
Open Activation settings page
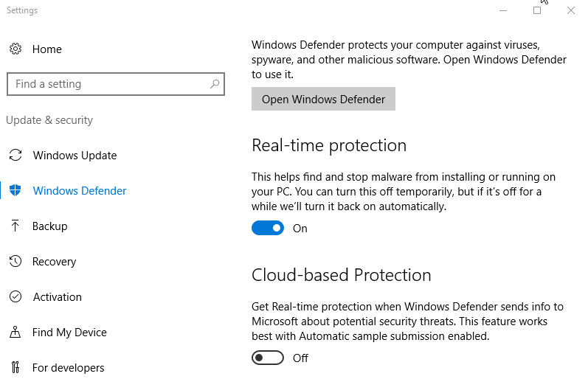(57, 297)
